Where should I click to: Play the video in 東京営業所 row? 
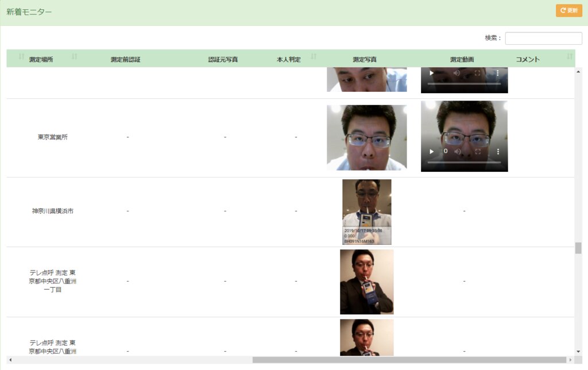tap(432, 152)
